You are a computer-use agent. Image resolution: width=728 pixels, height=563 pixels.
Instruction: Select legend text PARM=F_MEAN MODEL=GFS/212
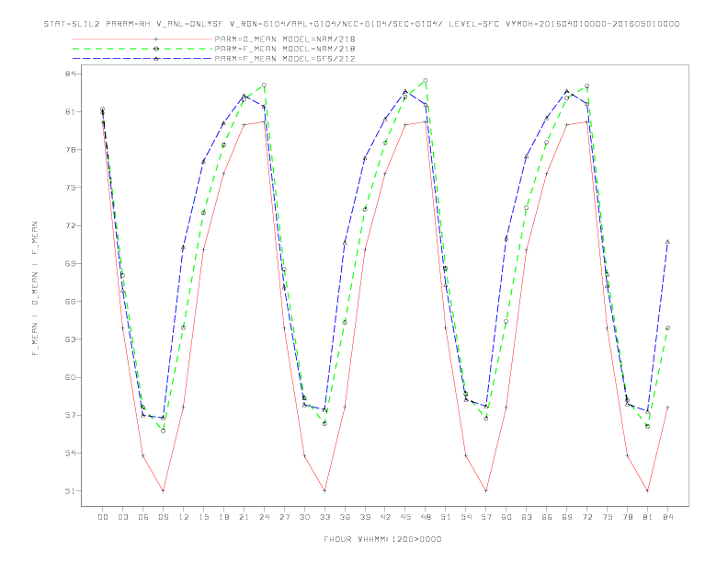(285, 59)
